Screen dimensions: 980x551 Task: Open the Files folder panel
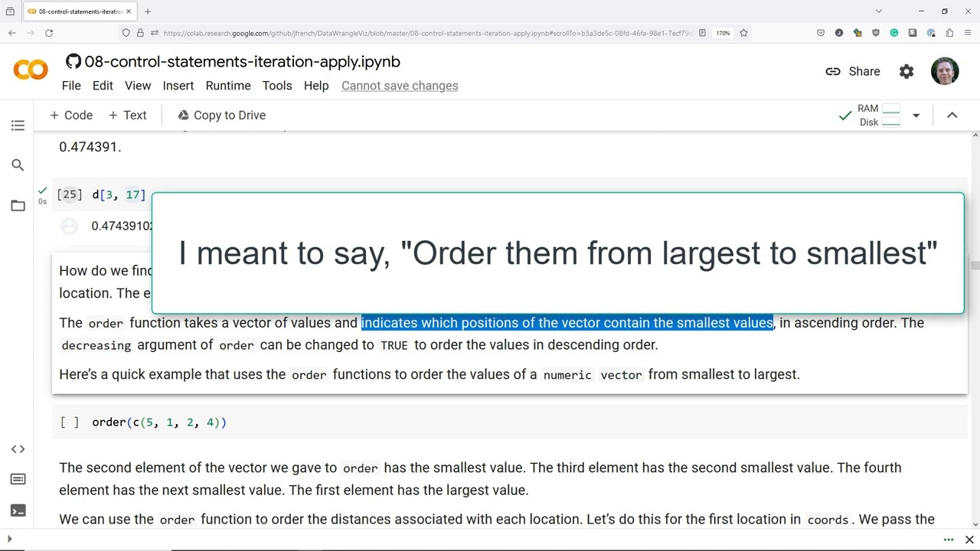click(x=18, y=205)
